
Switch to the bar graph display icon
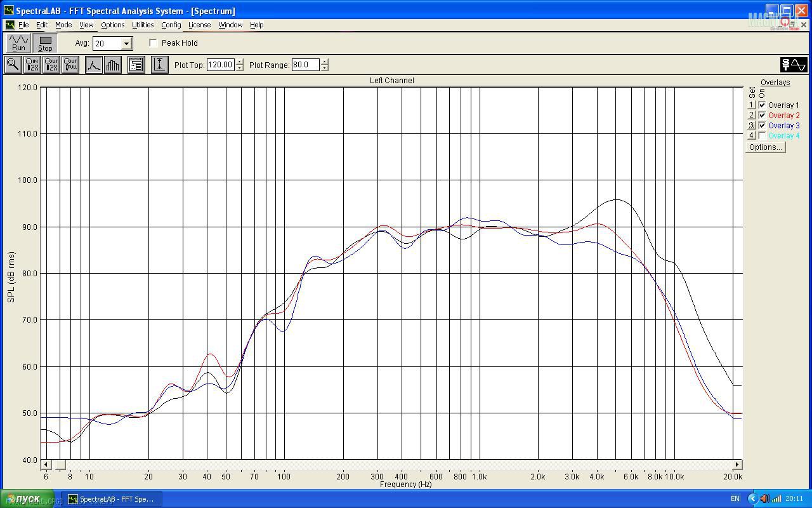click(113, 65)
